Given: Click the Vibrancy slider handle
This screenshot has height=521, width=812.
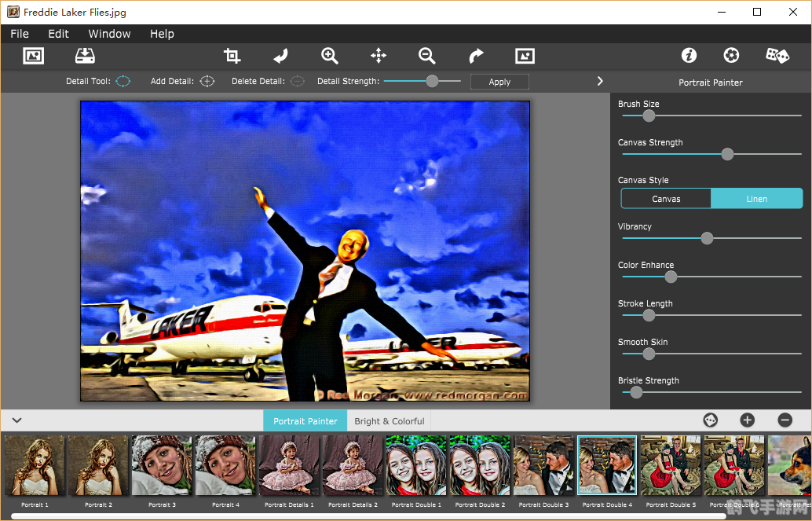Looking at the screenshot, I should pyautogui.click(x=707, y=238).
